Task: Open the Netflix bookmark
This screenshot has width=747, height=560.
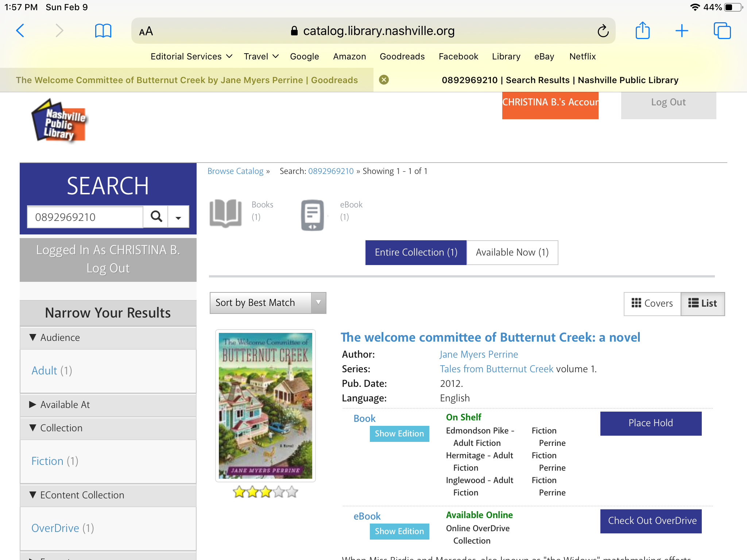Action: point(582,57)
